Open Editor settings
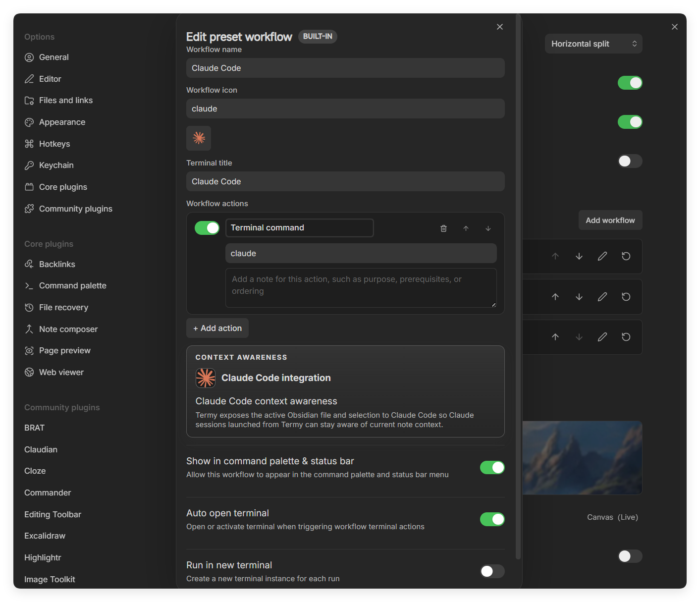Image resolution: width=700 pixels, height=602 pixels. click(43, 79)
